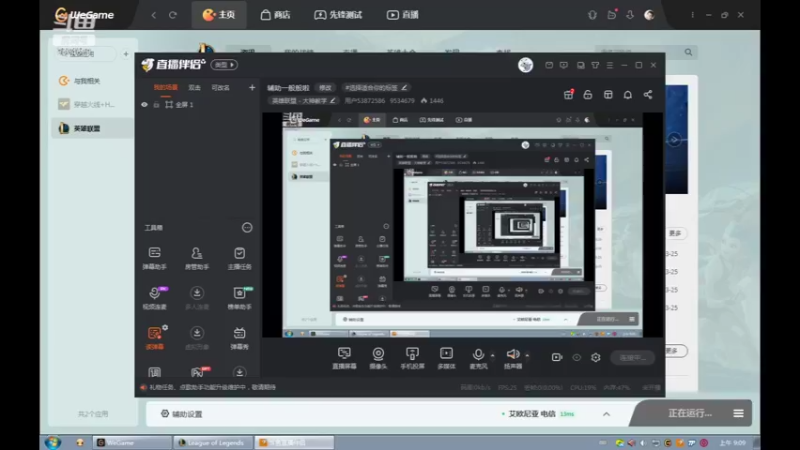Share the stream via share icon
The image size is (800, 450).
647,95
